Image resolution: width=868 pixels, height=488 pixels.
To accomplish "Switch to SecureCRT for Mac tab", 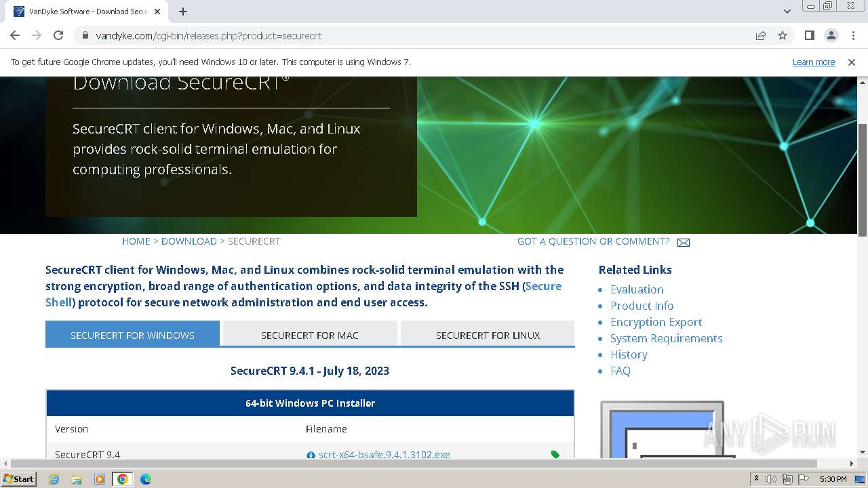I will 310,335.
